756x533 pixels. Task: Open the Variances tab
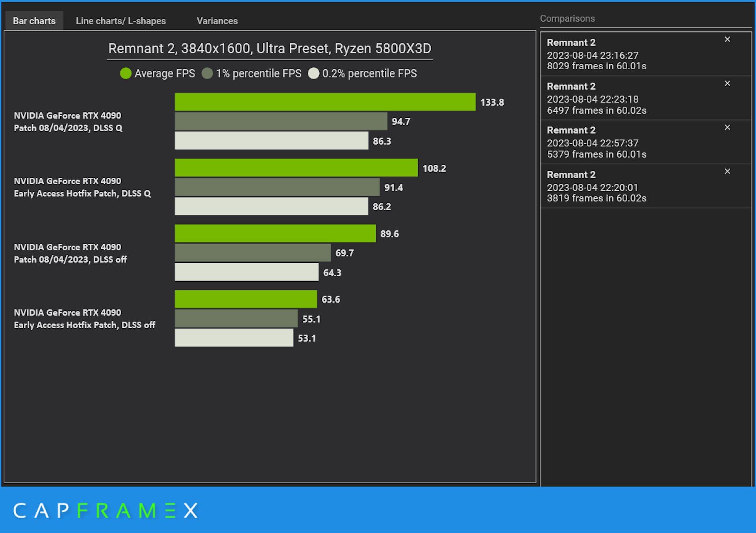[217, 21]
